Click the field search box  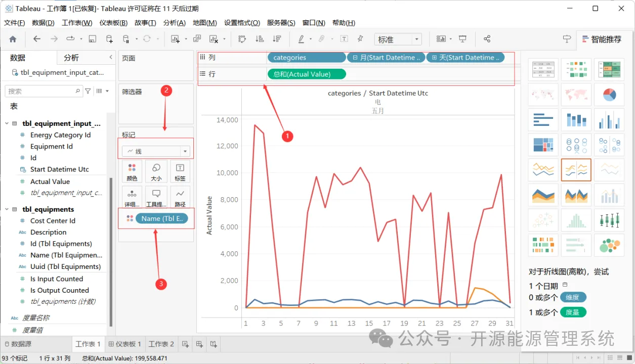(44, 91)
